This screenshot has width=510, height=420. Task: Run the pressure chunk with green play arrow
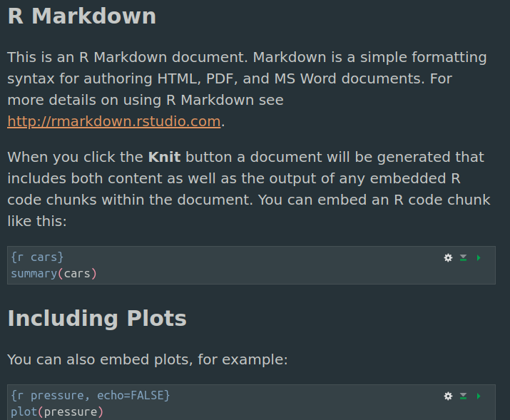(x=479, y=396)
